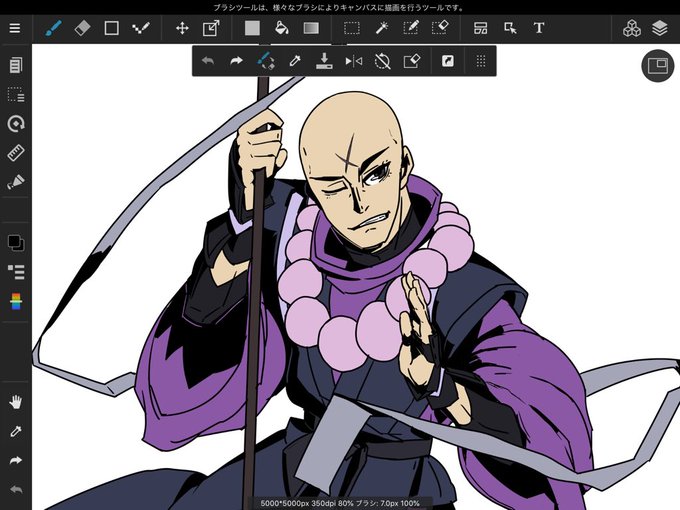
Task: Open the ruler snap tool
Action: click(16, 153)
